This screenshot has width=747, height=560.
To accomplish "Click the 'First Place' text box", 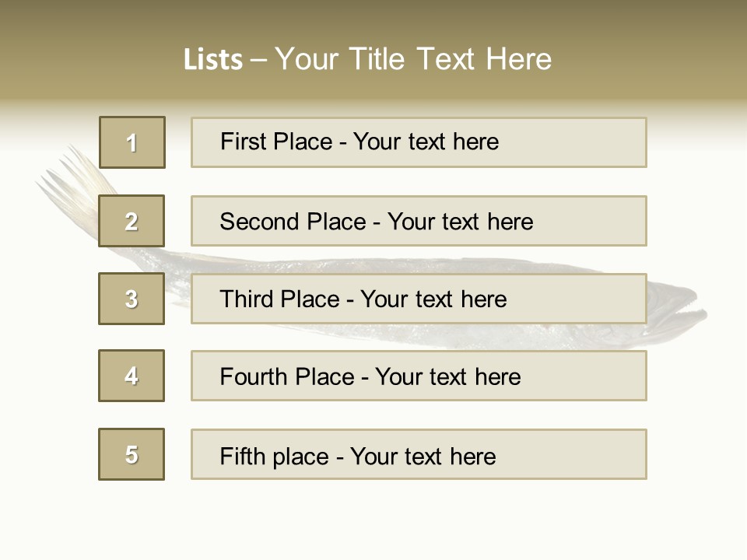I will [x=419, y=142].
